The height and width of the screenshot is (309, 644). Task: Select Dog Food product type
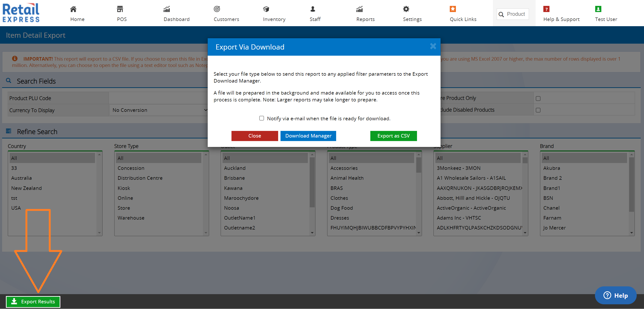[x=371, y=208]
